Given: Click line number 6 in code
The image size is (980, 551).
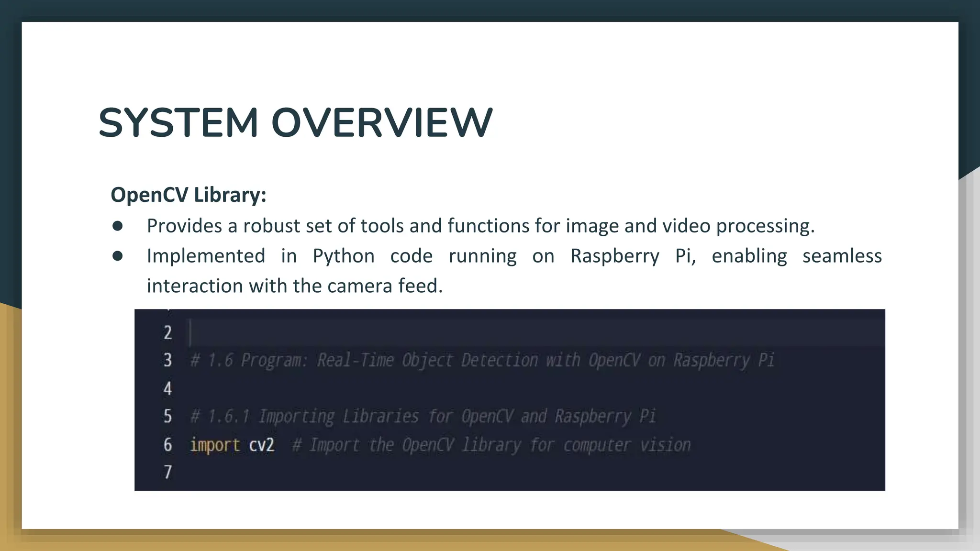Looking at the screenshot, I should (x=167, y=445).
